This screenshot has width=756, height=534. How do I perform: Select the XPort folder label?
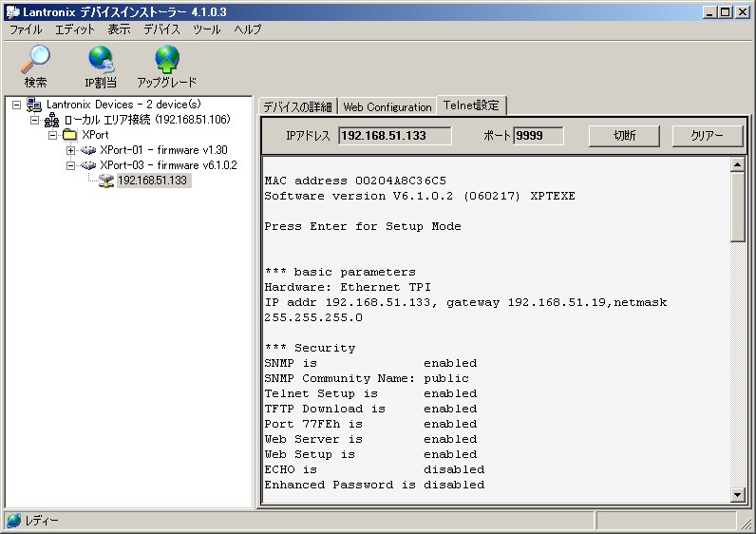point(95,135)
